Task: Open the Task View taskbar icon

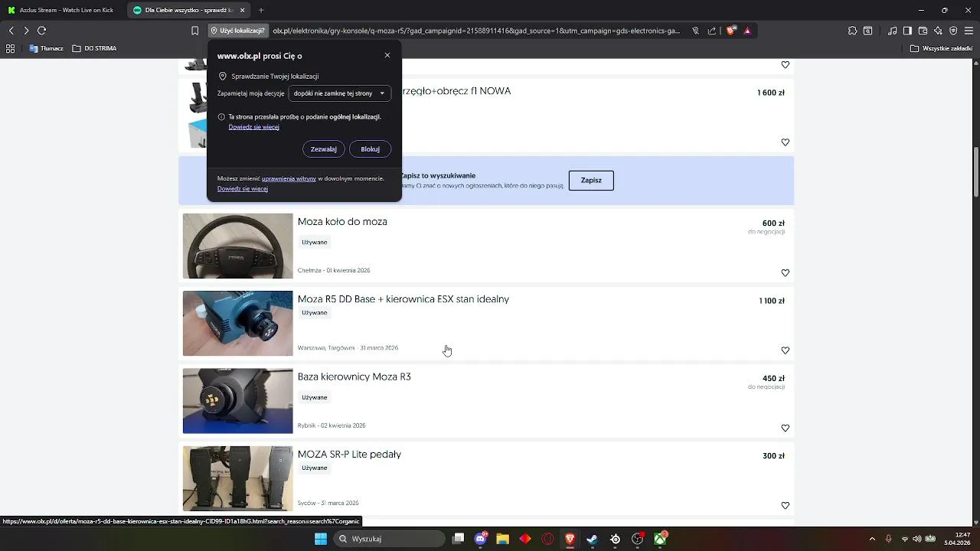Action: point(458,539)
